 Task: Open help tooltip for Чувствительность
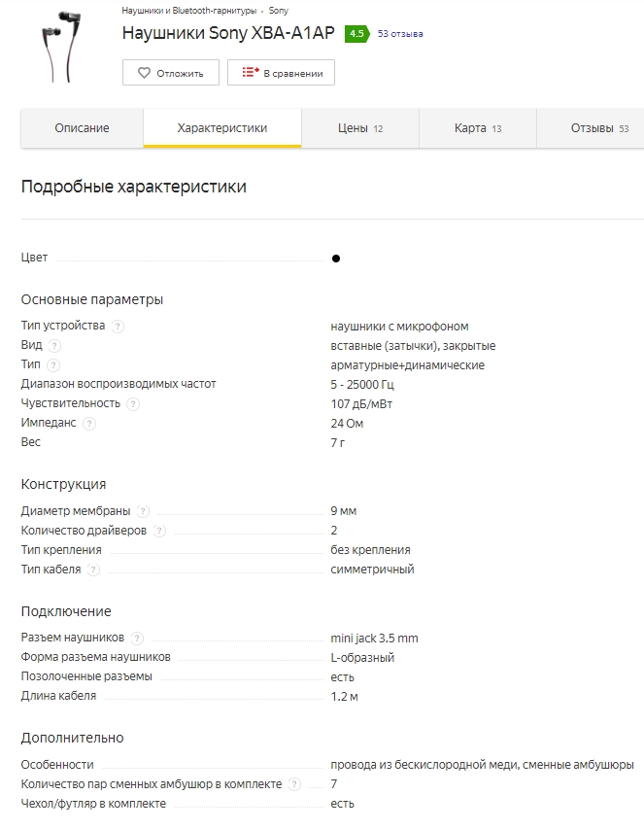133,404
